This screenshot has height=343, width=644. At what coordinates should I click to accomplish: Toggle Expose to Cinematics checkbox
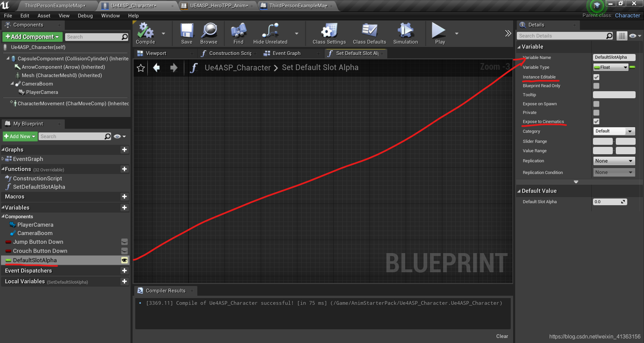click(x=596, y=121)
